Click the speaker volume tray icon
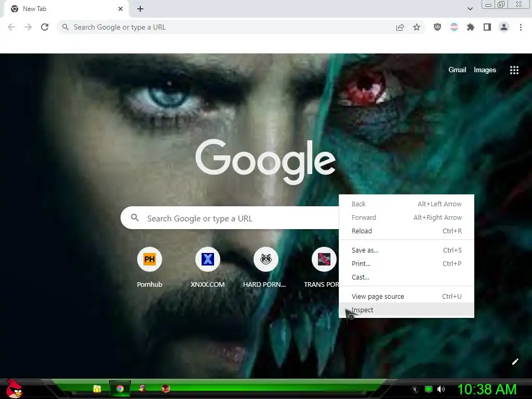Screen dimensions: 532x399 (x=441, y=389)
